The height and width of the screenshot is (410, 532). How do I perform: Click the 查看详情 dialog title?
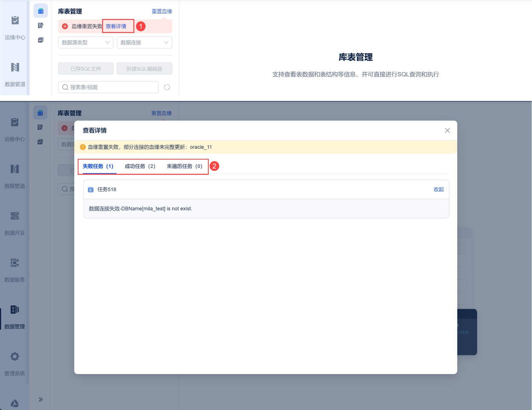[x=95, y=131]
